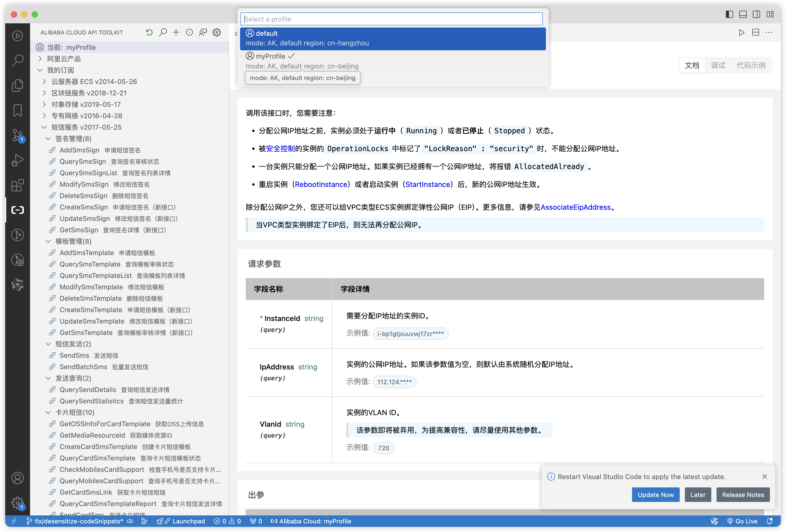Viewport: 786px width, 532px height.
Task: Open search in the API Toolkit panel
Action: coord(163,32)
